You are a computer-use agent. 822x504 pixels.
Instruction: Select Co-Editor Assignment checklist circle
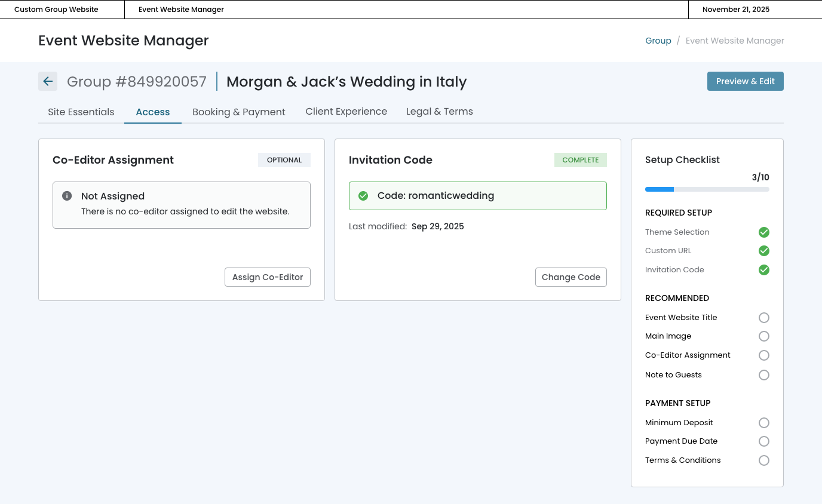(763, 355)
